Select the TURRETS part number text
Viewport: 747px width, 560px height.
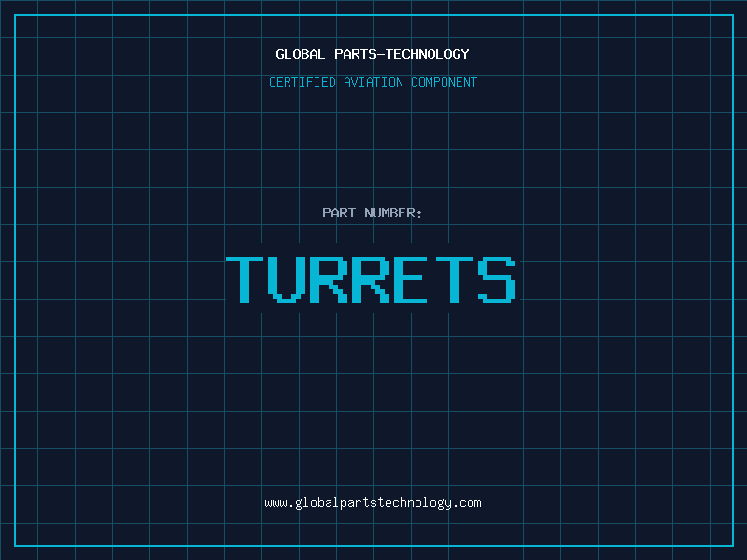(x=371, y=279)
